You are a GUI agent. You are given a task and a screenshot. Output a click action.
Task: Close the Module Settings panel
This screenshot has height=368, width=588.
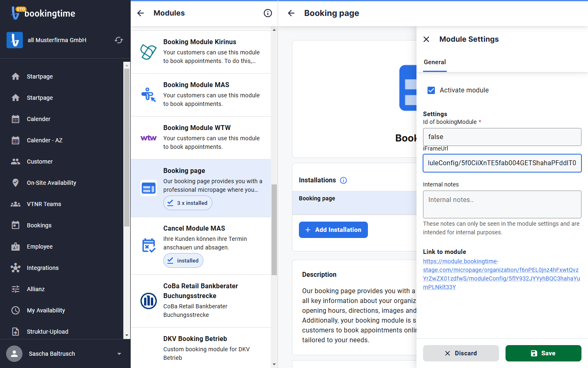[x=426, y=39]
